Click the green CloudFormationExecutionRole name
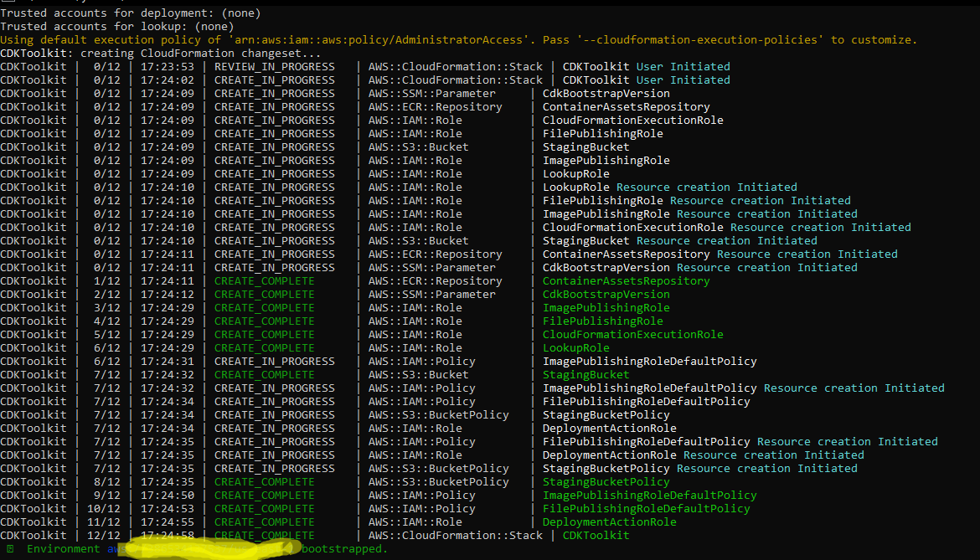The height and width of the screenshot is (560, 980). [x=633, y=335]
